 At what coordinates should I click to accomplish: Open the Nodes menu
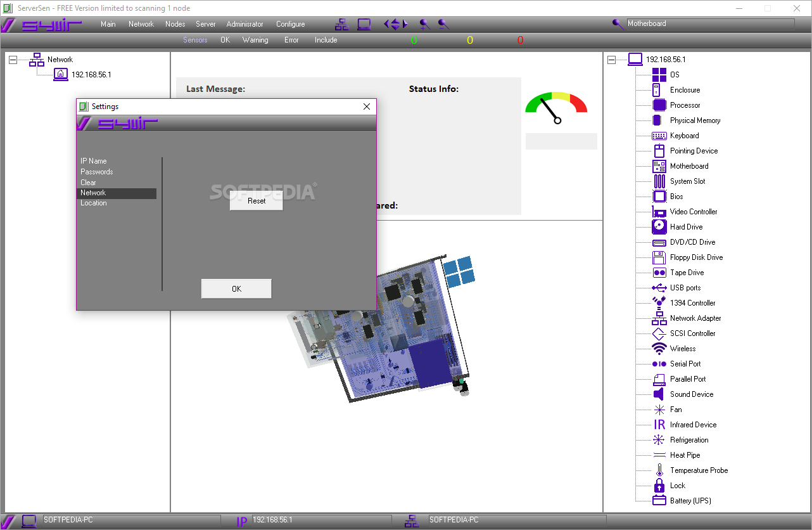click(x=175, y=24)
